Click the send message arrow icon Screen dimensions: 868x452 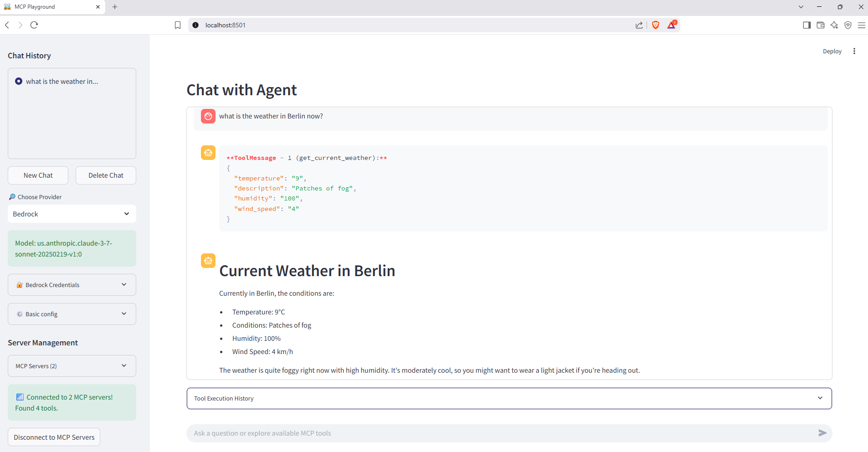coord(822,433)
